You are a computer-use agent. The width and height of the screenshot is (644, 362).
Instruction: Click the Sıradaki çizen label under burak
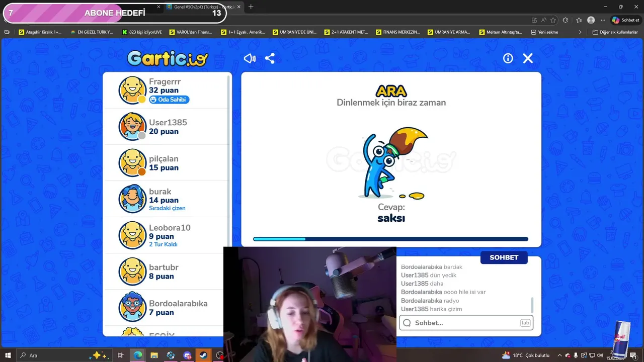pyautogui.click(x=167, y=208)
